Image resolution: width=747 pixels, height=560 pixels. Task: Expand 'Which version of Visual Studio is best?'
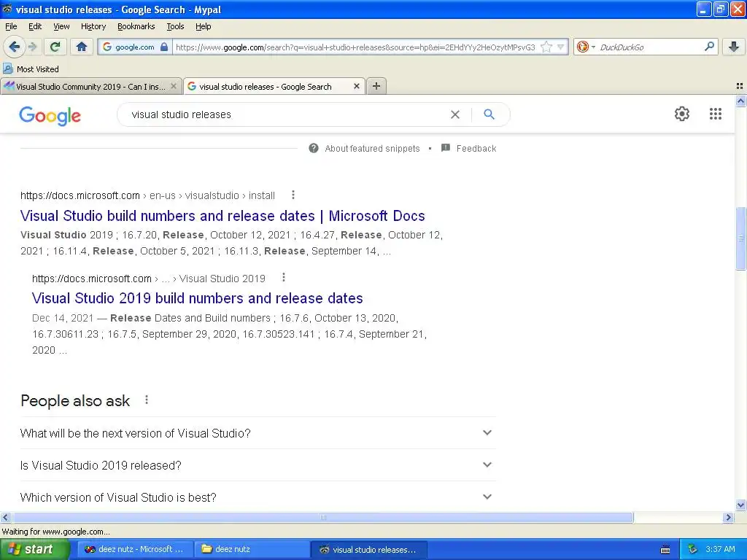(258, 497)
